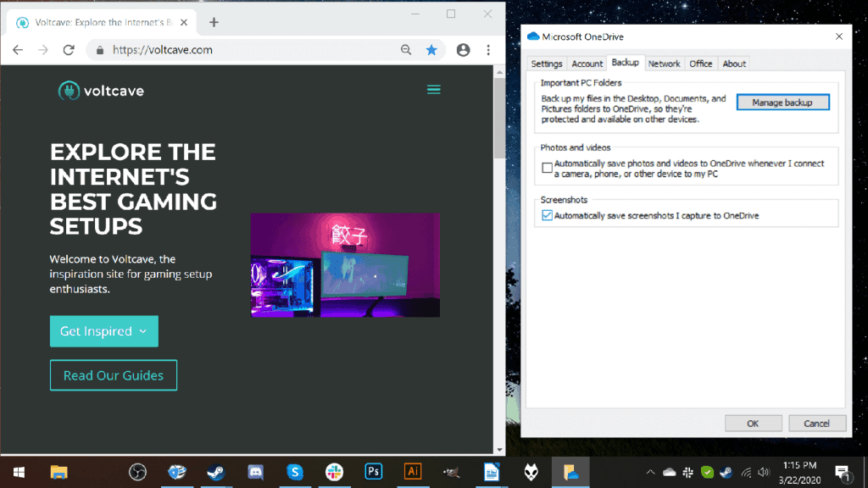Click the Chrome scrollbar up arrow
Viewport: 868px width, 488px height.
pyautogui.click(x=499, y=72)
